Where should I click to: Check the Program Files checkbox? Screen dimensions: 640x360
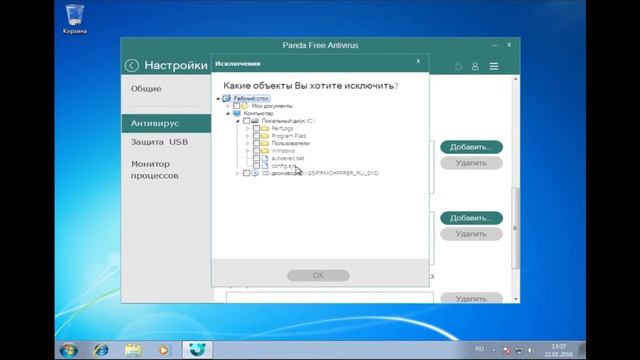click(x=256, y=136)
